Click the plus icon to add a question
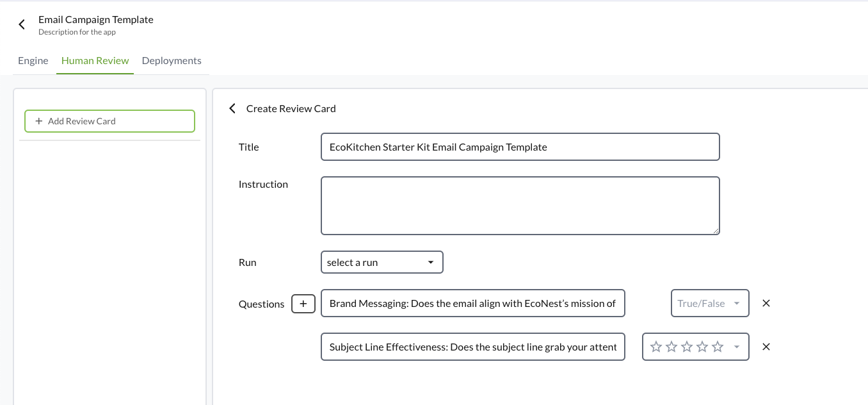 pyautogui.click(x=303, y=304)
